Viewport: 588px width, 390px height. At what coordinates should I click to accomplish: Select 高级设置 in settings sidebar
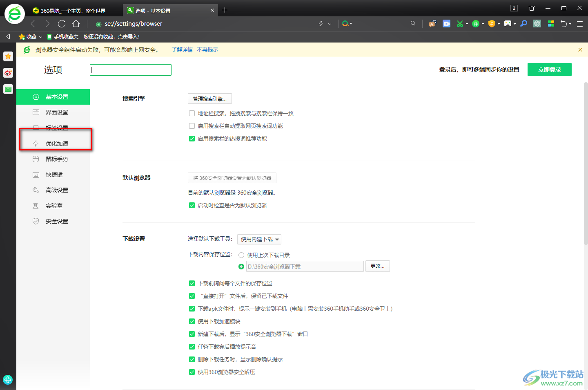(x=53, y=190)
